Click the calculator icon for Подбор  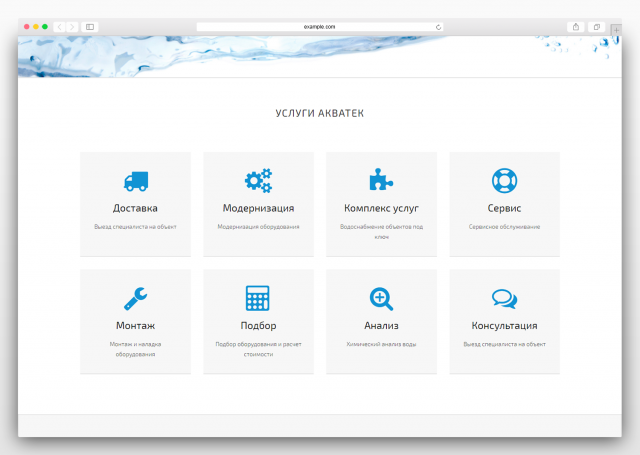258,298
